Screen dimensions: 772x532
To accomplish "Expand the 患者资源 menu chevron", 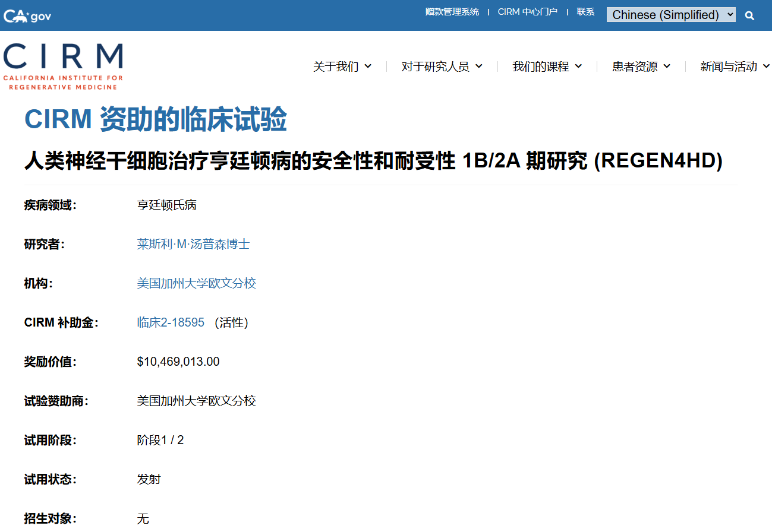I will pos(667,66).
